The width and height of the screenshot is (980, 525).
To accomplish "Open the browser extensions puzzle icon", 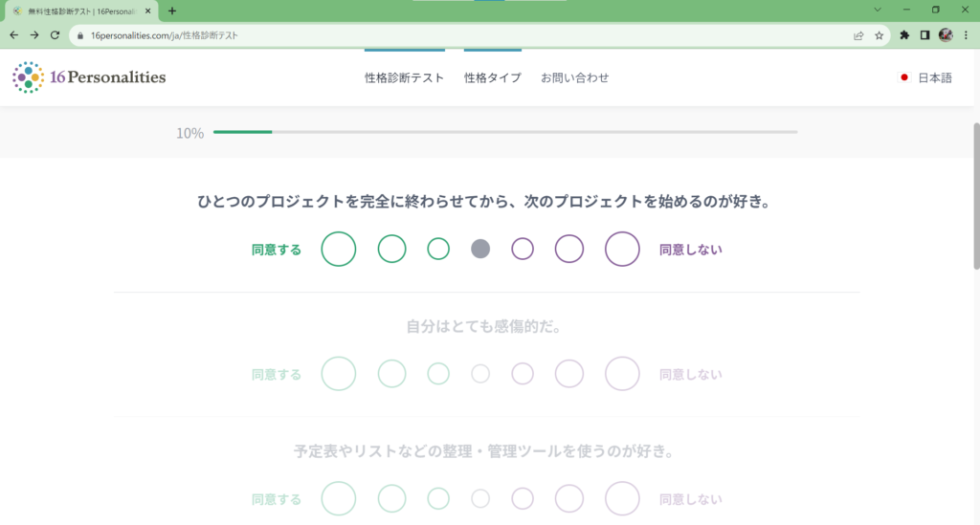I will (x=904, y=35).
